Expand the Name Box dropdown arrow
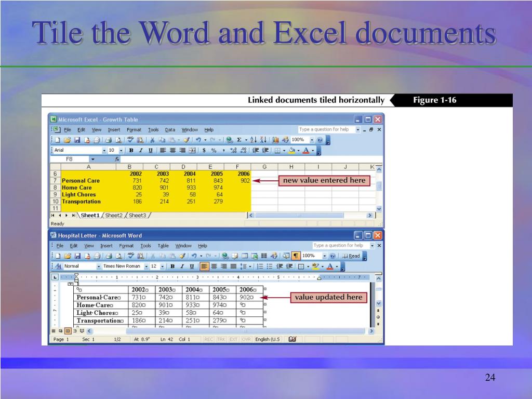 click(92, 159)
